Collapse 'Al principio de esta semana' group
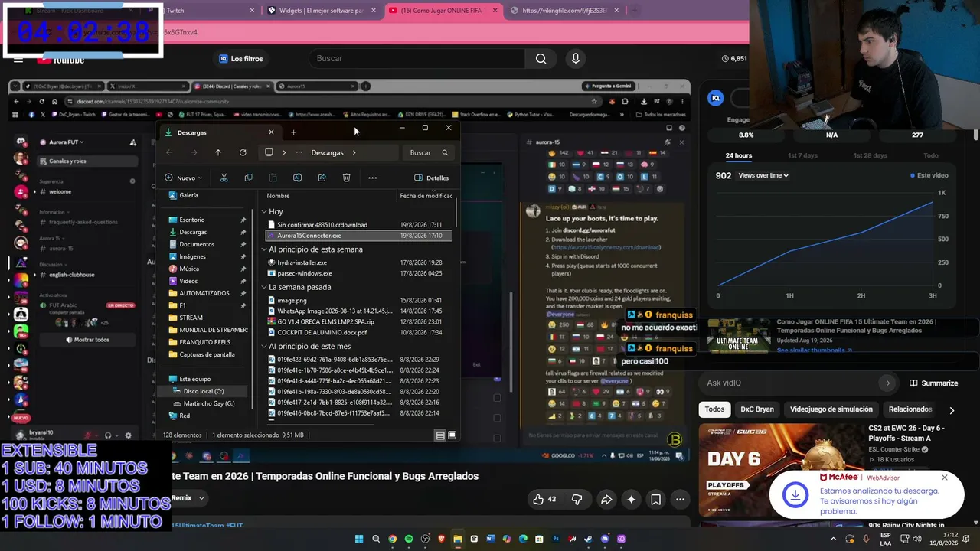The image size is (980, 551). 264,249
